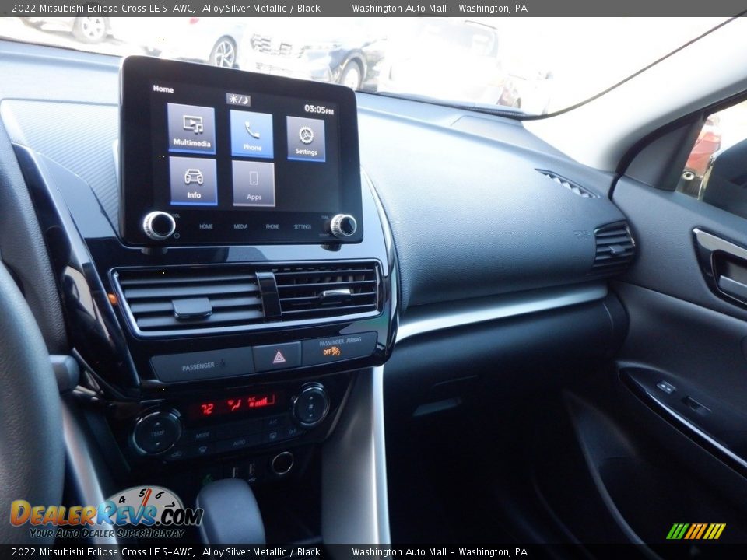Open the vehicle Info tile
The height and width of the screenshot is (560, 747).
(193, 181)
